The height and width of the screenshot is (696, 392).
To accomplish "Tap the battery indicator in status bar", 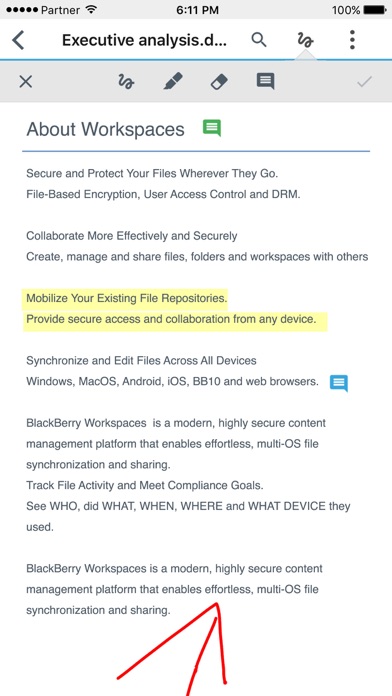I will [x=375, y=10].
